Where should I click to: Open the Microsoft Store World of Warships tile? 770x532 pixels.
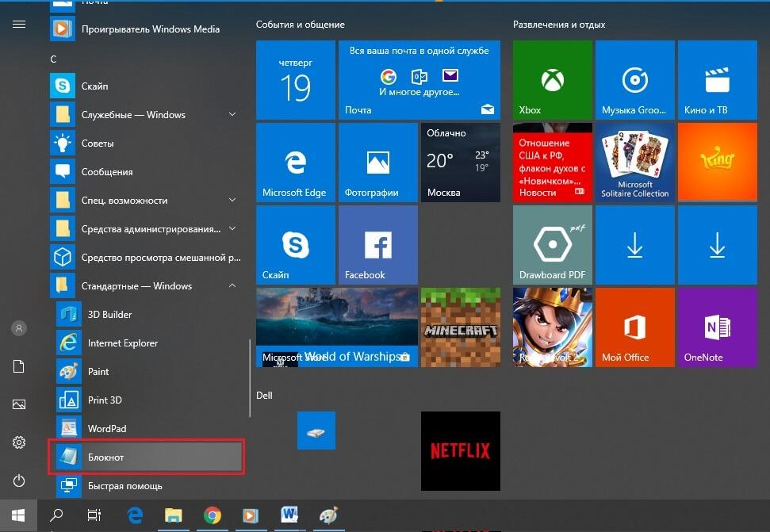(x=337, y=327)
